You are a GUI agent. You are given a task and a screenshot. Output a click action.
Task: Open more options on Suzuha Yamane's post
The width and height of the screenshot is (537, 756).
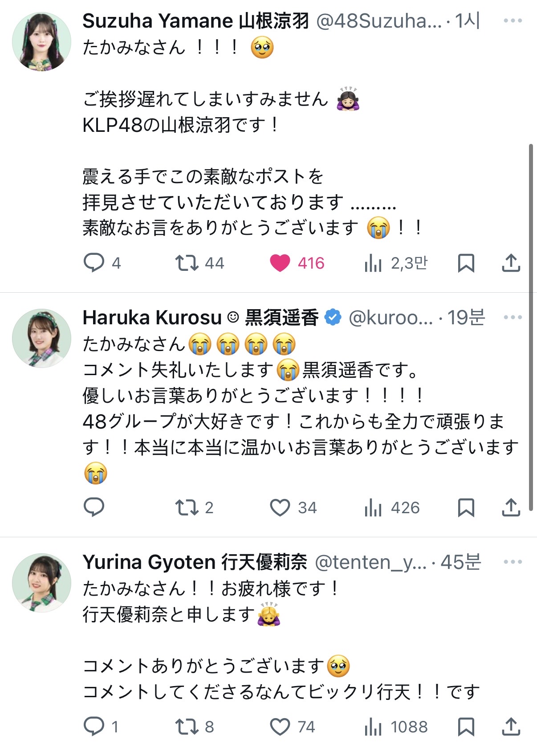click(513, 20)
